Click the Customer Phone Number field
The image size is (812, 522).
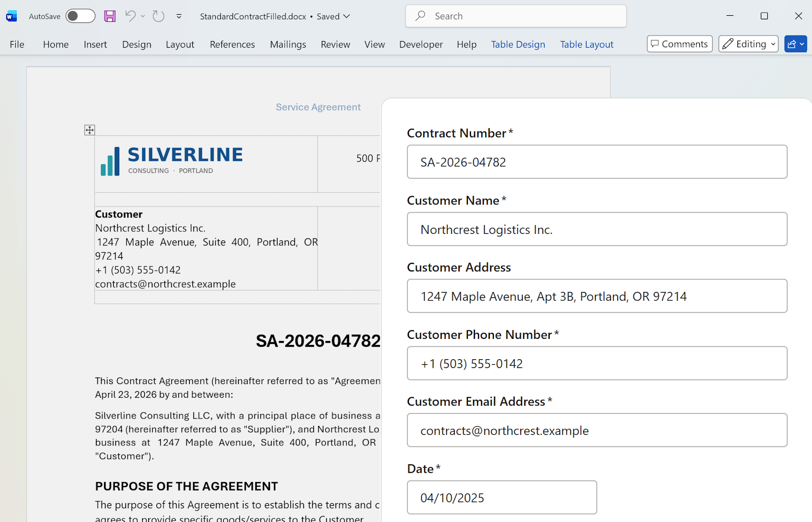pyautogui.click(x=597, y=363)
